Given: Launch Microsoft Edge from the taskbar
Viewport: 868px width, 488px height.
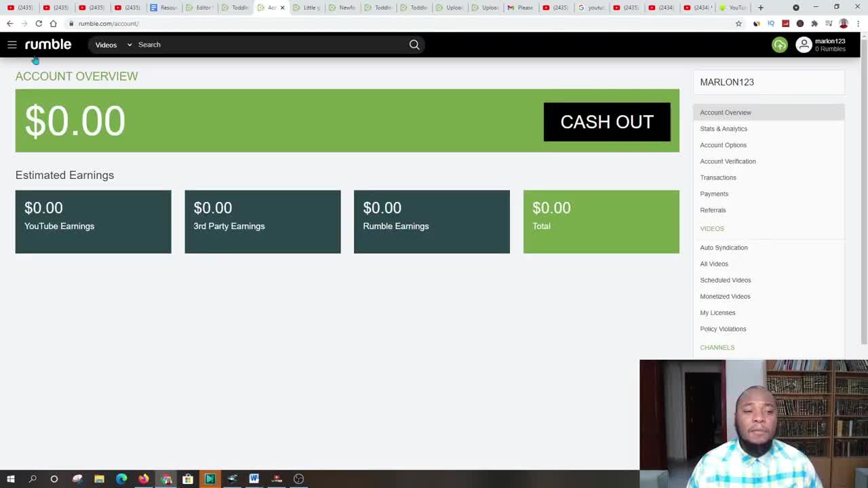Looking at the screenshot, I should [121, 479].
